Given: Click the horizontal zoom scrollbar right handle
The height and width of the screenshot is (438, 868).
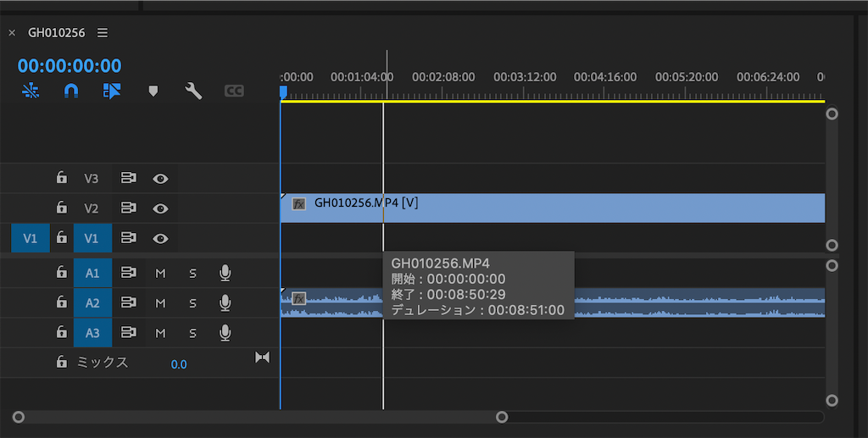Looking at the screenshot, I should point(502,417).
